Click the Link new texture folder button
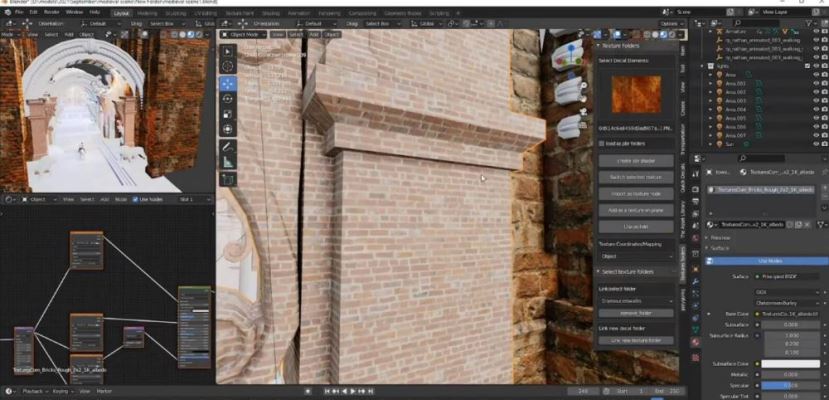The height and width of the screenshot is (400, 829). (636, 341)
